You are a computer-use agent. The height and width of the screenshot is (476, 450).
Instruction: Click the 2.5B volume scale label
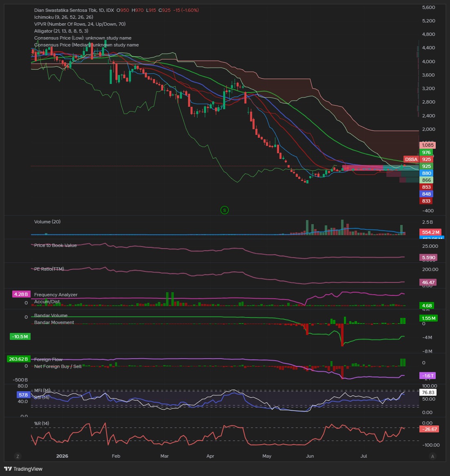[x=427, y=222]
